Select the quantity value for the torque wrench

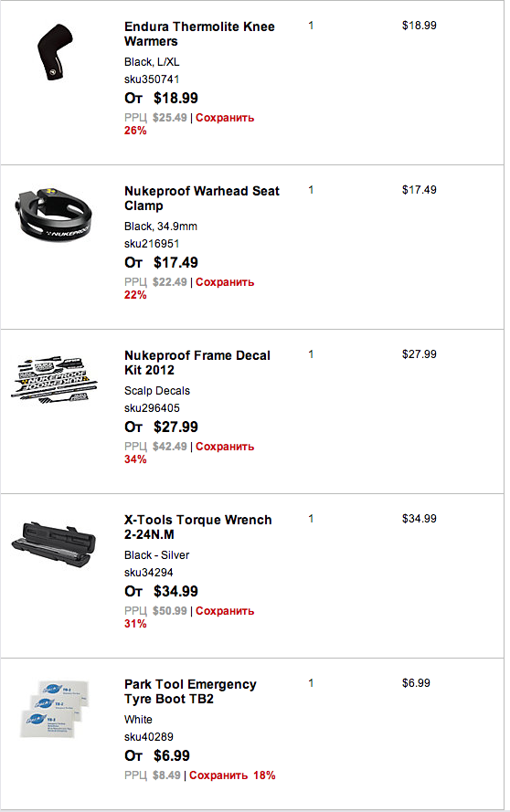pos(311,519)
